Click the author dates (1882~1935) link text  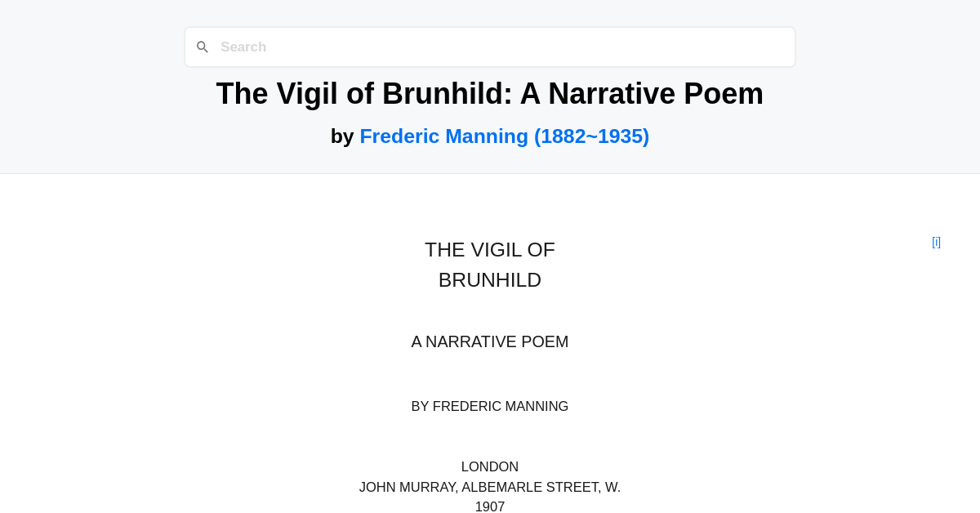click(x=592, y=136)
